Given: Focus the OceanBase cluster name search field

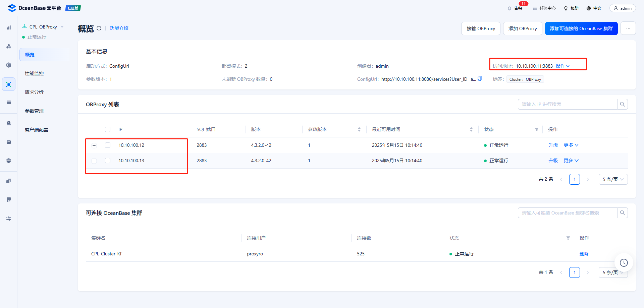Looking at the screenshot, I should (568, 213).
